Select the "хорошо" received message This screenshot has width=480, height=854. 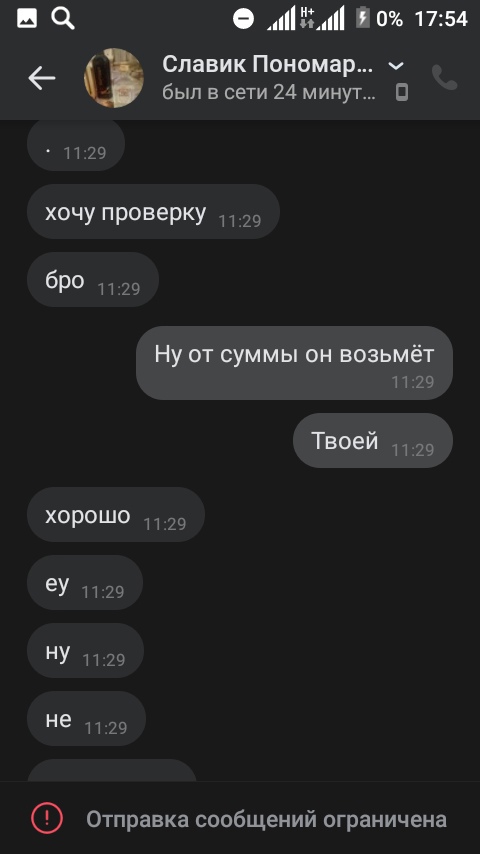(116, 514)
